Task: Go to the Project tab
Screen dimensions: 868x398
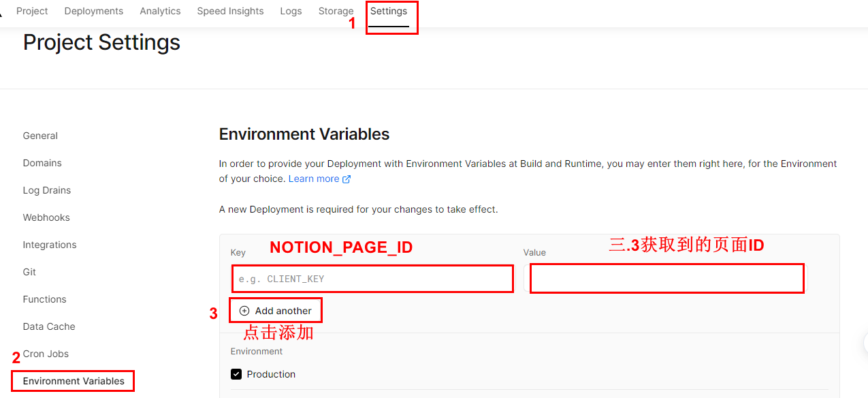Action: (x=32, y=11)
